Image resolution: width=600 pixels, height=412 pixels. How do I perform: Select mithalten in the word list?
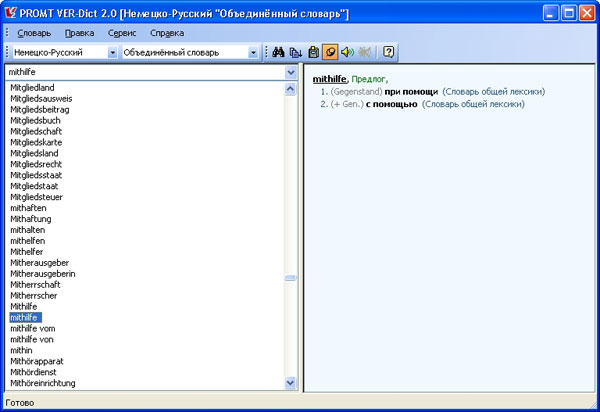click(x=28, y=230)
